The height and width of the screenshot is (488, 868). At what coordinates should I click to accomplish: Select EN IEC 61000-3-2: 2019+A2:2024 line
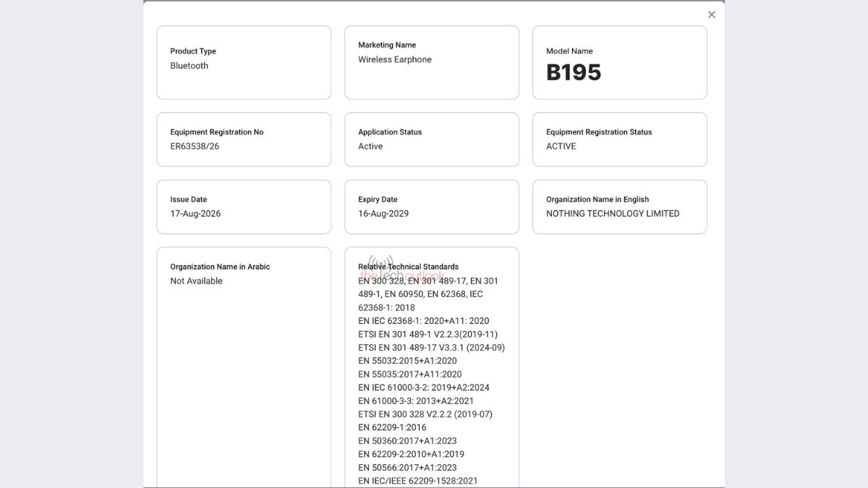(x=424, y=388)
